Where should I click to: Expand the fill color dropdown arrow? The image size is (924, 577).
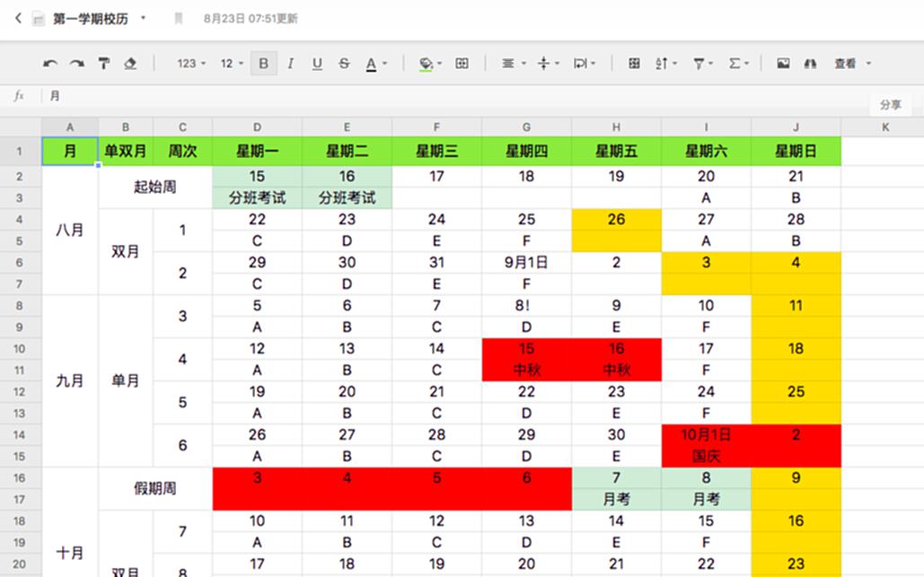[440, 64]
